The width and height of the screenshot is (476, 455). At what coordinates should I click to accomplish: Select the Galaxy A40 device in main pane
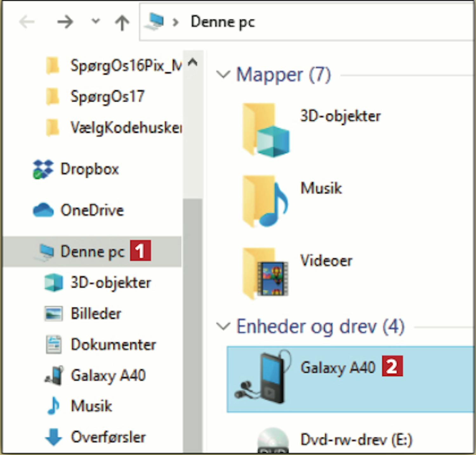tap(337, 368)
